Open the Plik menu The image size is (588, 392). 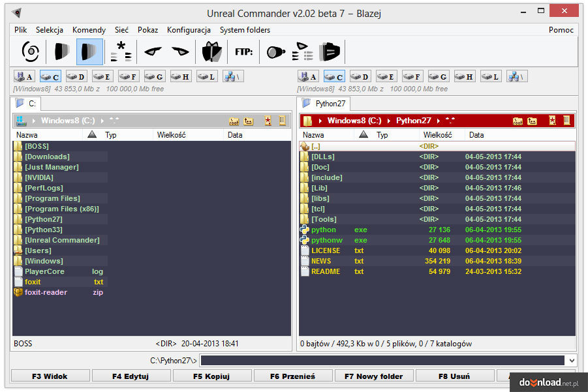(21, 29)
